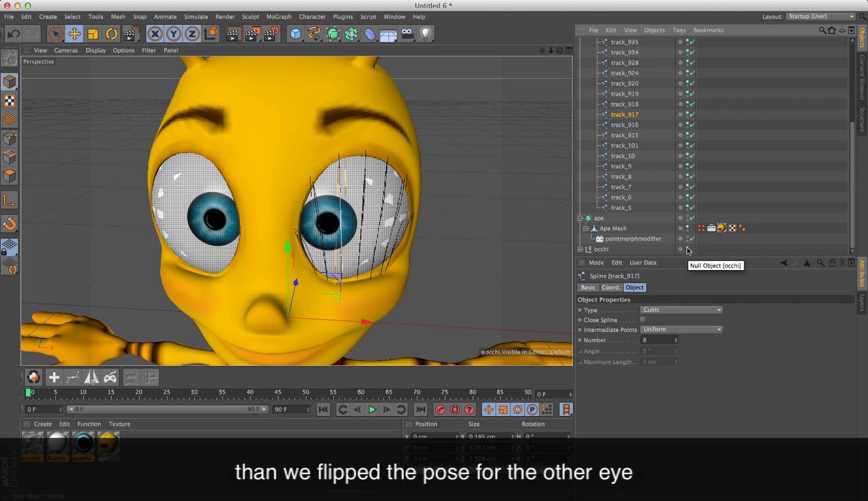Viewport: 868px width, 501px height.
Task: Open the Attributes Mode menu
Action: (596, 263)
